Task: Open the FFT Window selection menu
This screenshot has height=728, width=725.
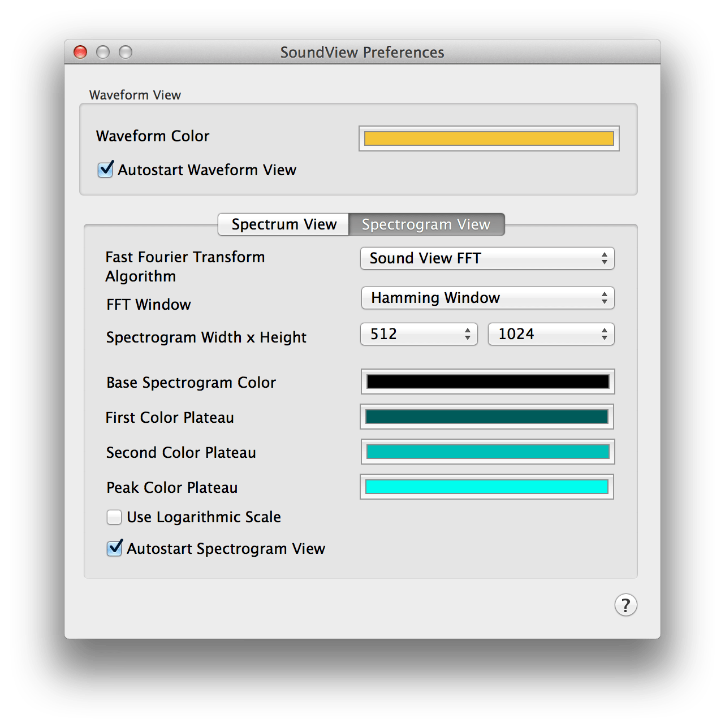Action: [x=487, y=298]
